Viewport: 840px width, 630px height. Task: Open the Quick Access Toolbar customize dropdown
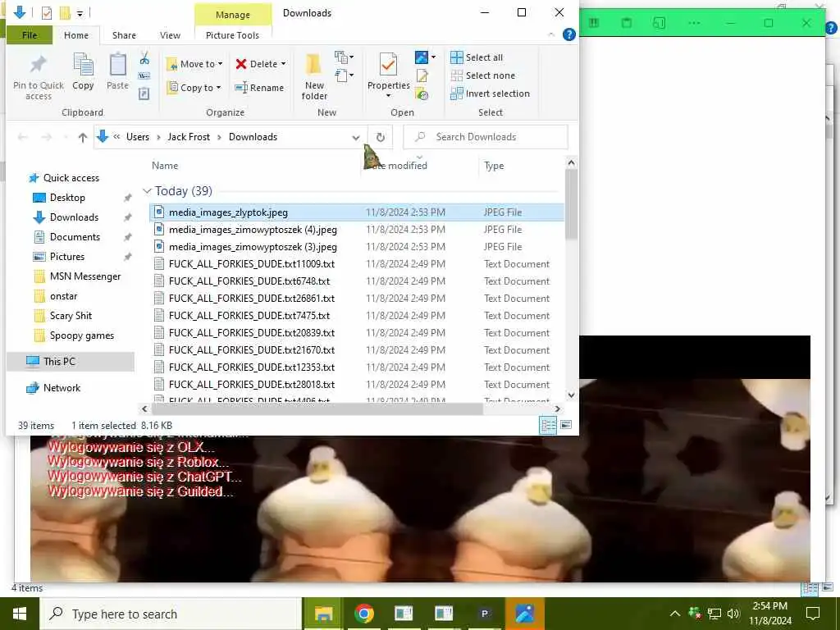point(80,13)
